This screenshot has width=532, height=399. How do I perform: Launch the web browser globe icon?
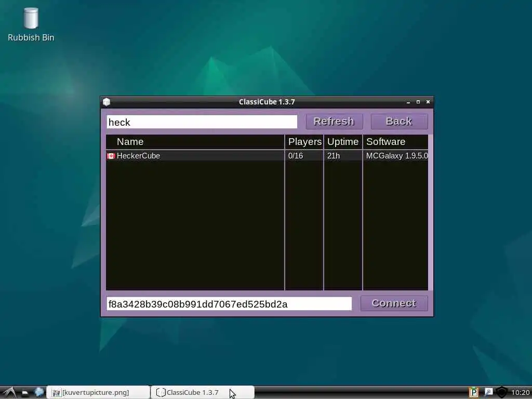coord(39,392)
